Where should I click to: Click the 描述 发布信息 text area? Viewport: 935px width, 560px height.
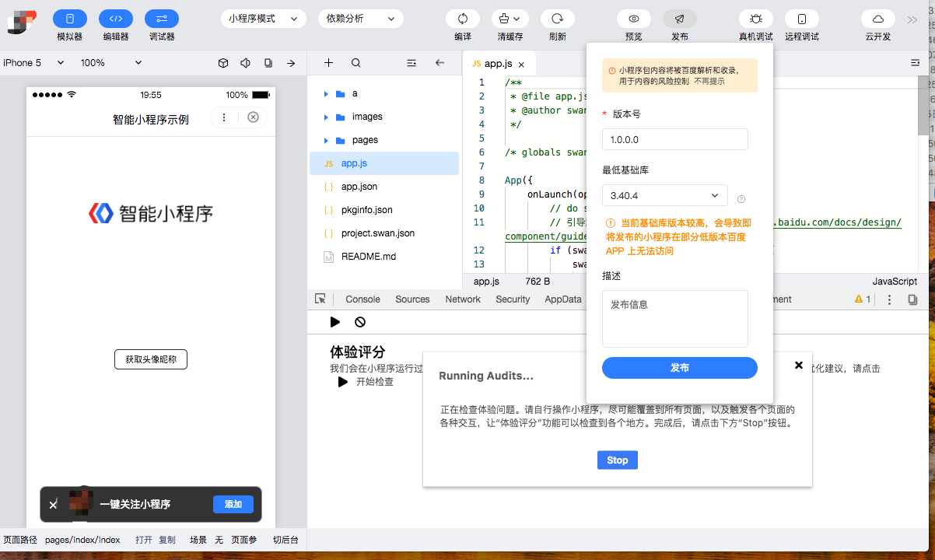[675, 319]
